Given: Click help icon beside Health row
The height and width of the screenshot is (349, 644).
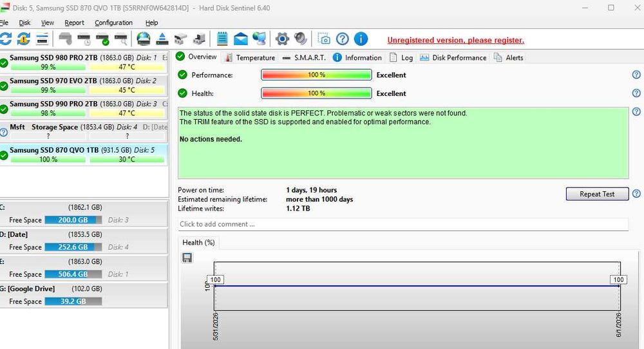Looking at the screenshot, I should 636,93.
